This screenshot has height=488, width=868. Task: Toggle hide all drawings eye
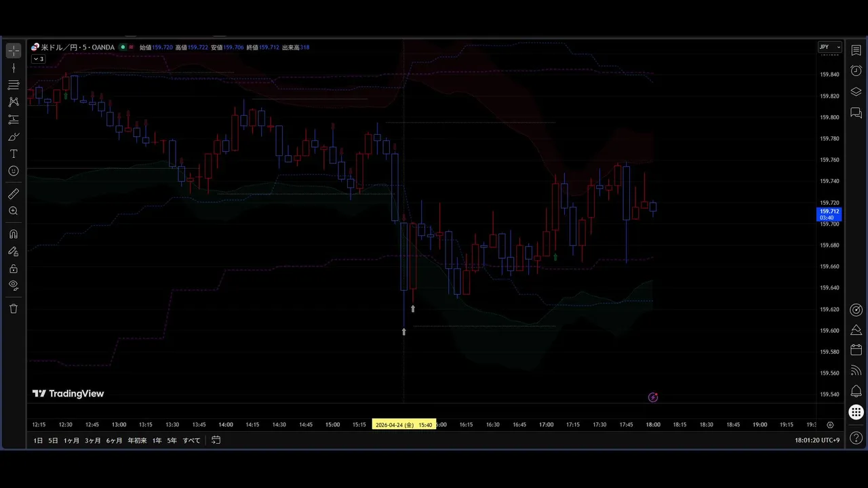(14, 285)
